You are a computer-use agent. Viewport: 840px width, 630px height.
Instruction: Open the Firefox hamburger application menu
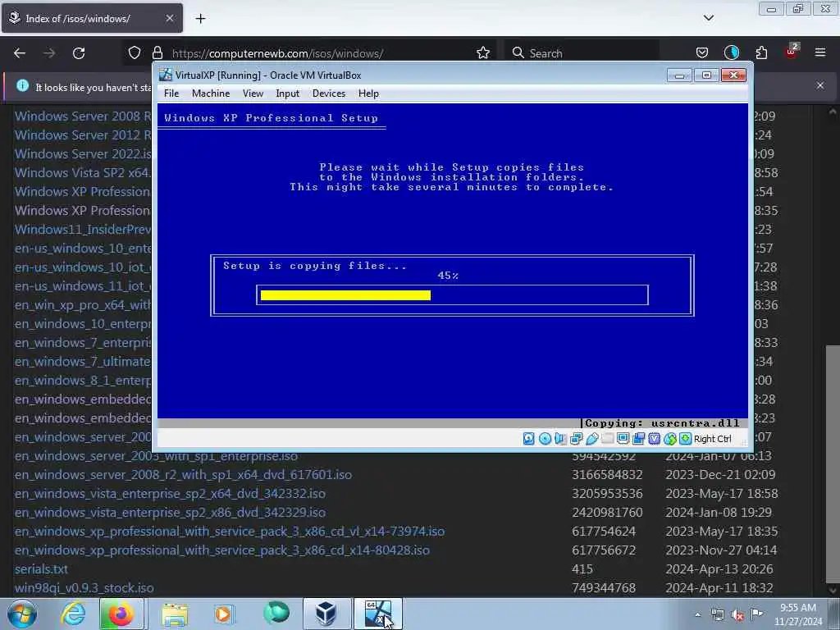pos(819,52)
